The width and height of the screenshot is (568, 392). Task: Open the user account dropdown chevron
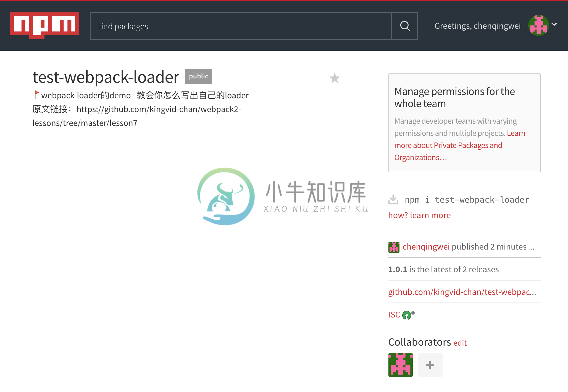click(x=554, y=24)
